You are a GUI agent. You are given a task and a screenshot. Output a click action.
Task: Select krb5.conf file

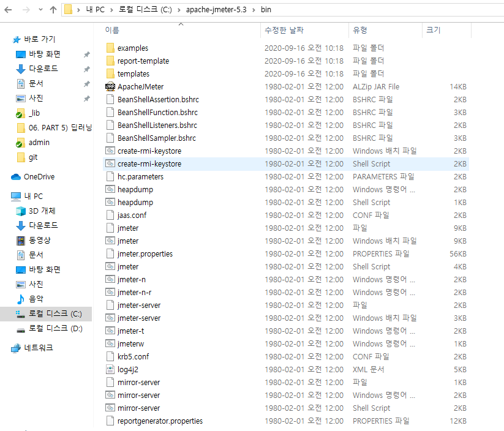coord(286,357)
